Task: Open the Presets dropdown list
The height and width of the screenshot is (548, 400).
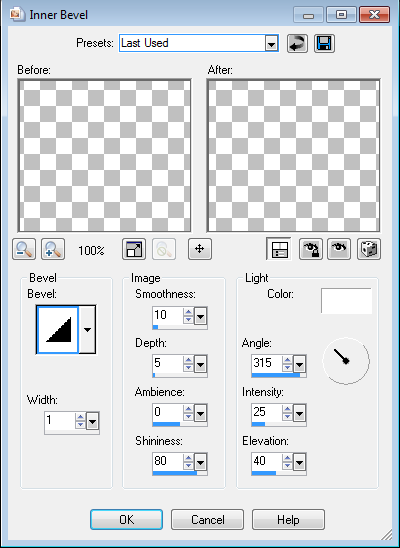Action: point(271,44)
